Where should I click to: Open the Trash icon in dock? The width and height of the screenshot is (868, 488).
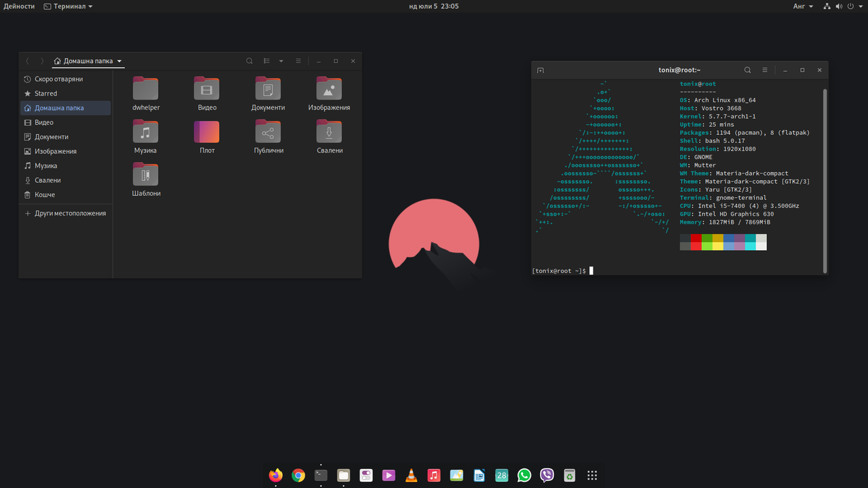coord(570,475)
